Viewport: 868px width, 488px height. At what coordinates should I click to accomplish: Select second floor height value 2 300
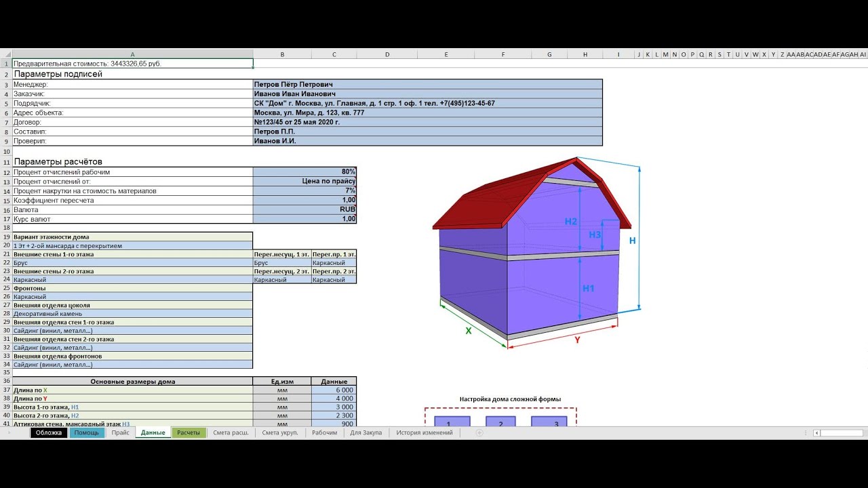(x=334, y=415)
